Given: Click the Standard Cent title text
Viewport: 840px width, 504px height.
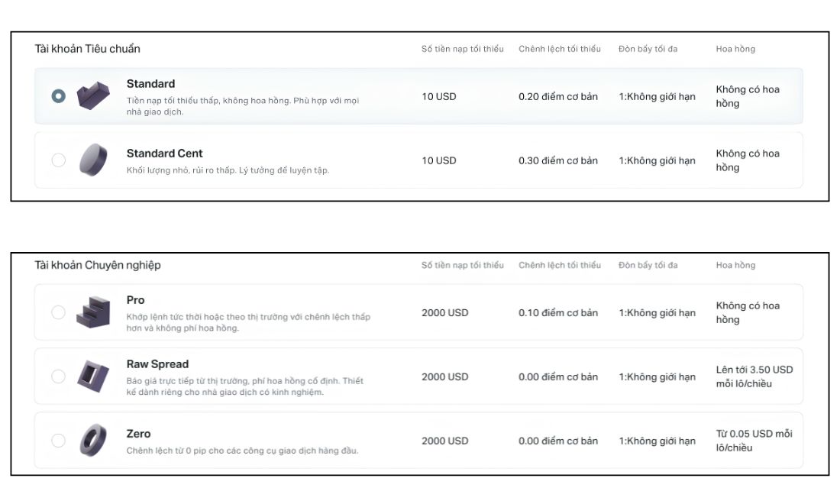Looking at the screenshot, I should point(164,153).
